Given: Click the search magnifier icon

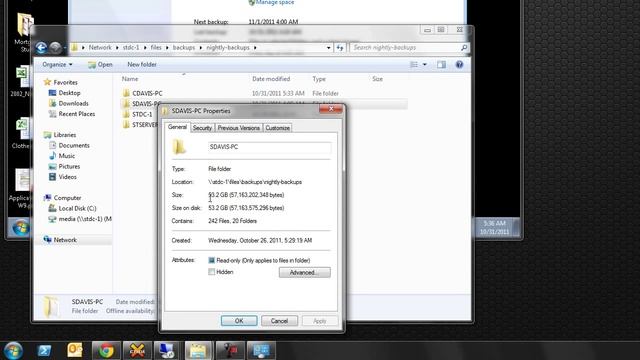Looking at the screenshot, I should tap(464, 48).
